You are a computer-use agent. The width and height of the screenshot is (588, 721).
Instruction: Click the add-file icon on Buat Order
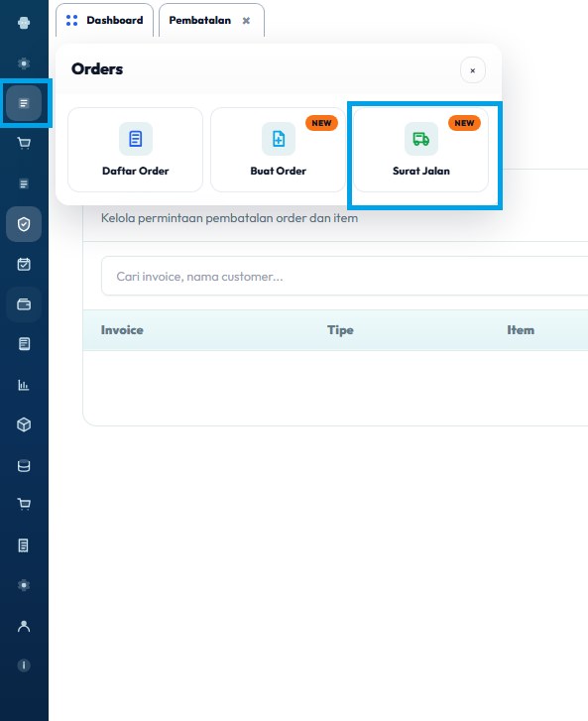tap(279, 139)
